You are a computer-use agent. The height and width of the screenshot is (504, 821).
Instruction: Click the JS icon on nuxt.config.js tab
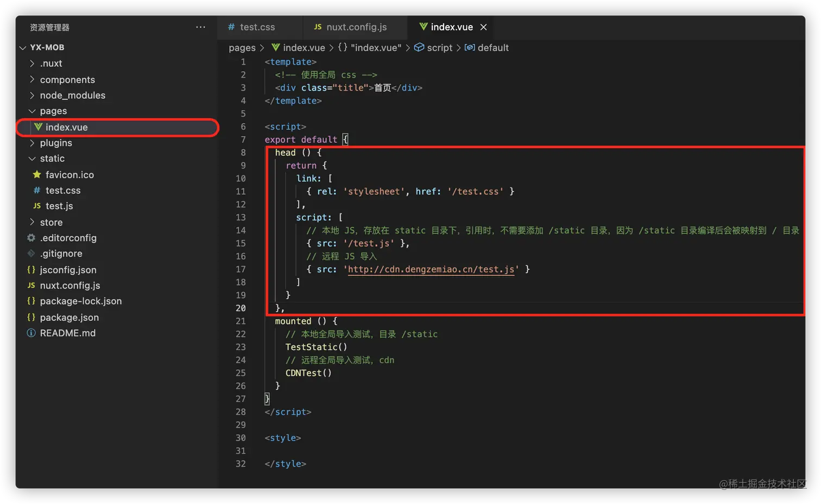coord(318,27)
